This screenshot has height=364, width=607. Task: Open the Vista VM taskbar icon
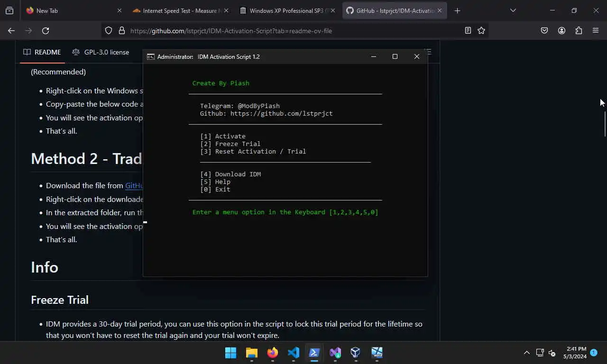pos(377,353)
